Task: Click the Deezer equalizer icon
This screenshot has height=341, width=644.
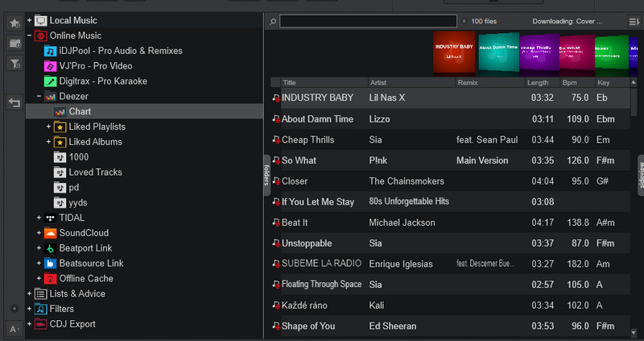Action: [50, 97]
